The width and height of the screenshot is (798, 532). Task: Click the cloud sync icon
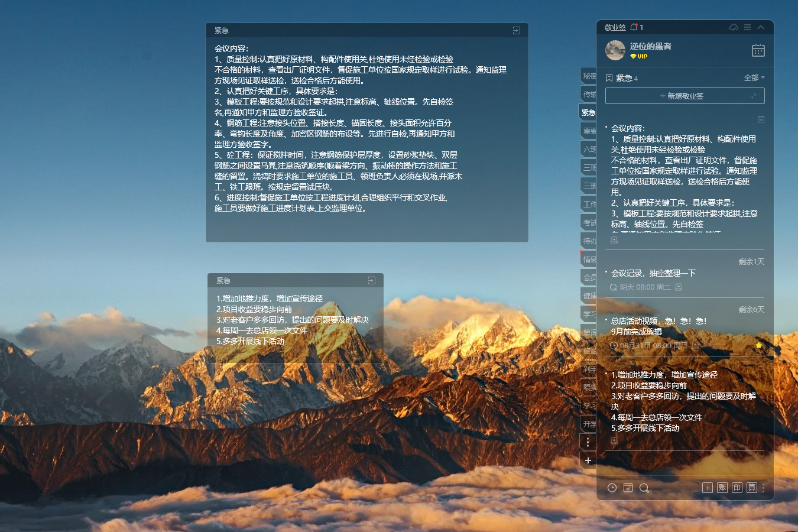pos(734,27)
